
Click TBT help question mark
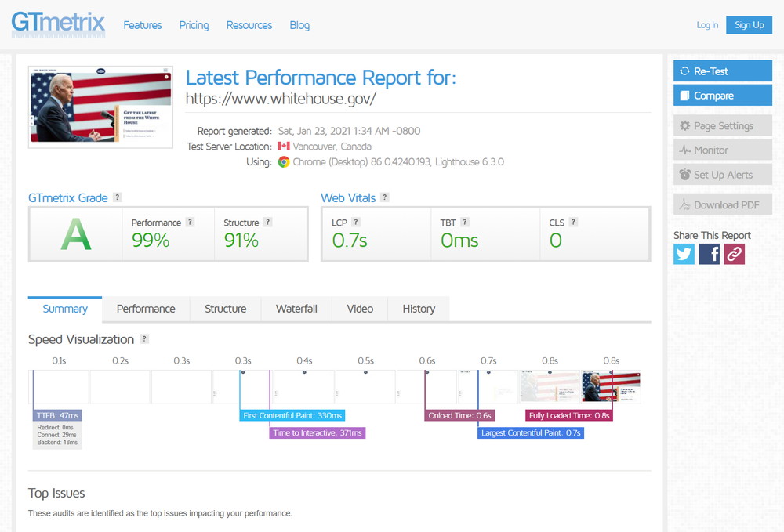464,222
